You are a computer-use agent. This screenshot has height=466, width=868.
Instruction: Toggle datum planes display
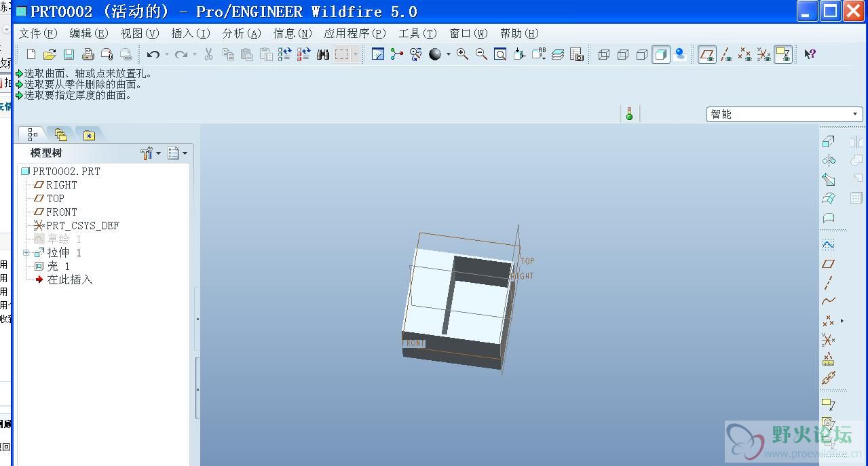tap(707, 54)
